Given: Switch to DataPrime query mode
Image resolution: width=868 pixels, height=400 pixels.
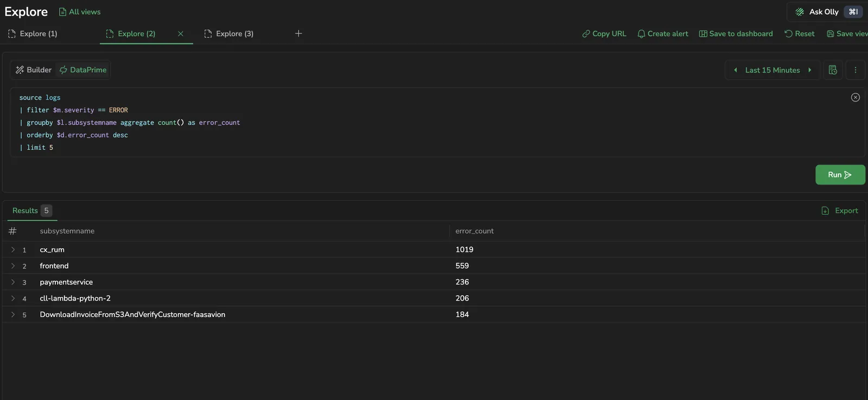Looking at the screenshot, I should [83, 70].
